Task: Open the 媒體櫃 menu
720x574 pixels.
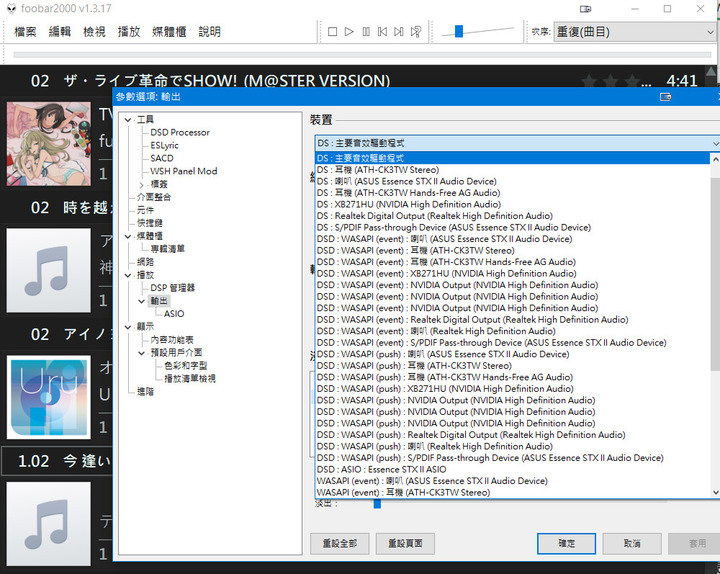Action: click(169, 32)
